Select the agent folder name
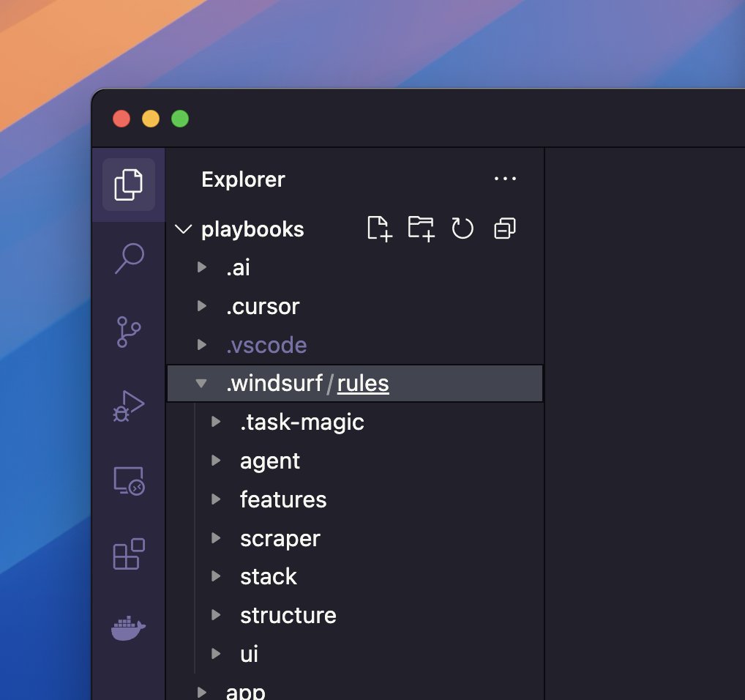 (x=270, y=461)
